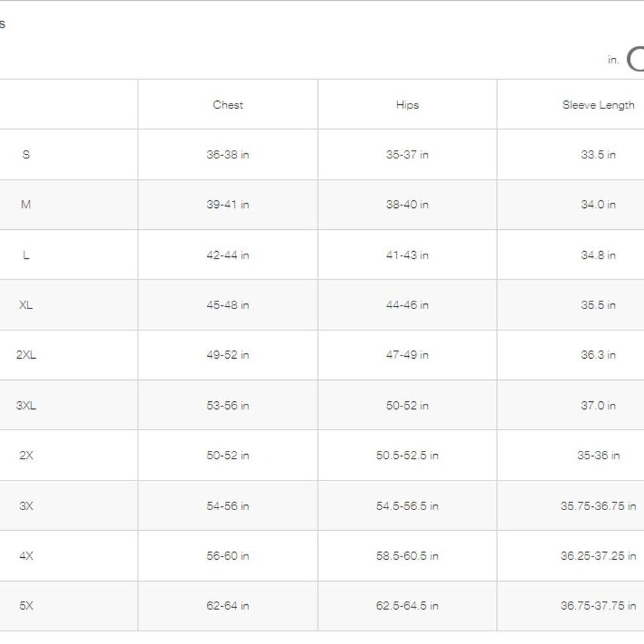Viewport: 644px width, 644px height.
Task: Click the 37.0 in sleeve length cell
Action: tap(598, 405)
